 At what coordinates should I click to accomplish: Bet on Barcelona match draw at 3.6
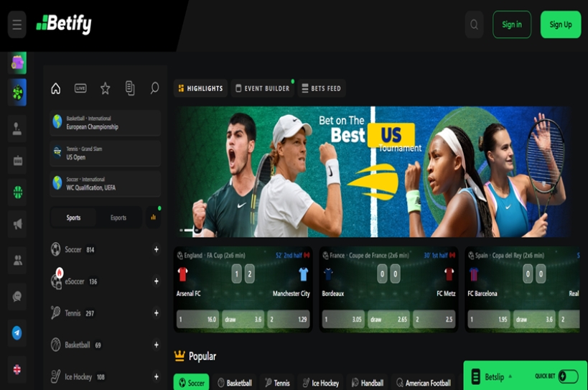tap(534, 319)
